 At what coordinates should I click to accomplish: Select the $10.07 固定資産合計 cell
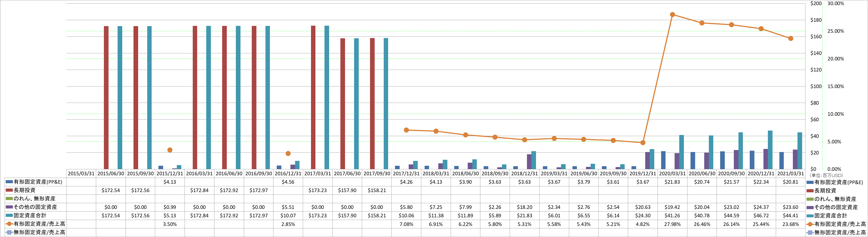pyautogui.click(x=288, y=215)
